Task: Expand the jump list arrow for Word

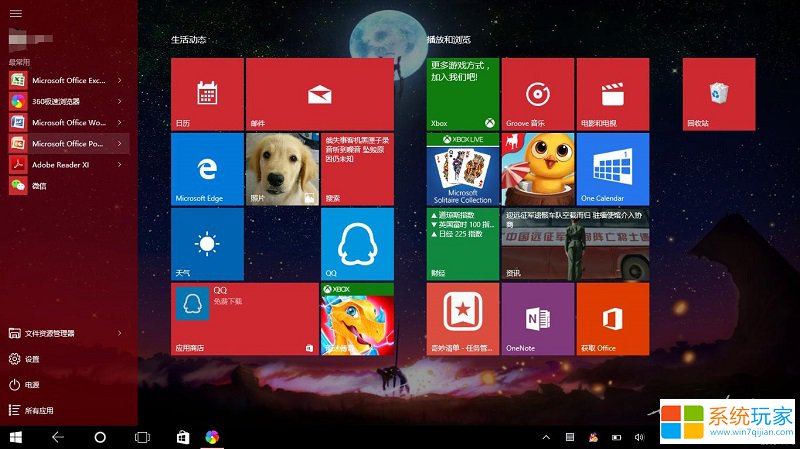Action: point(120,122)
